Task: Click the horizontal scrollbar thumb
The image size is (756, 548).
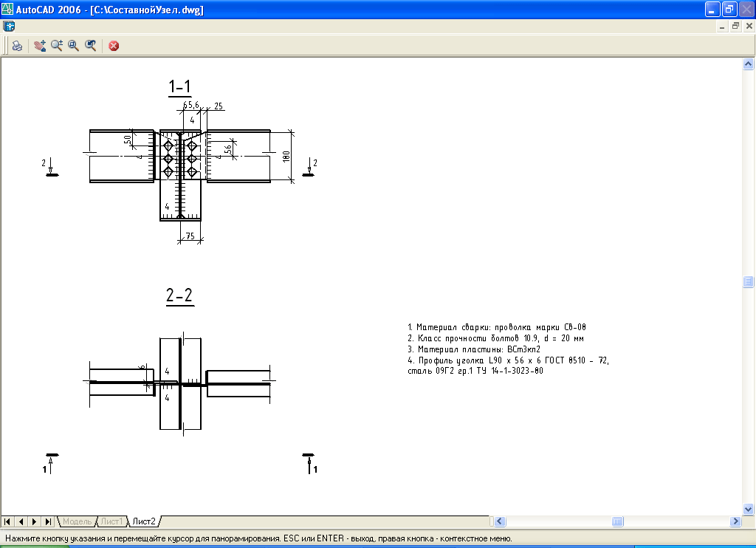Action: [617, 521]
